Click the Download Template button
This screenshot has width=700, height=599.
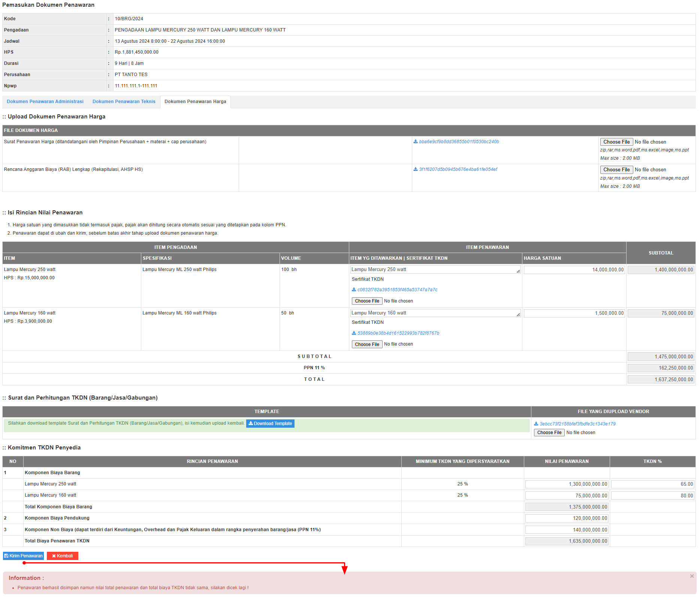[x=270, y=424]
